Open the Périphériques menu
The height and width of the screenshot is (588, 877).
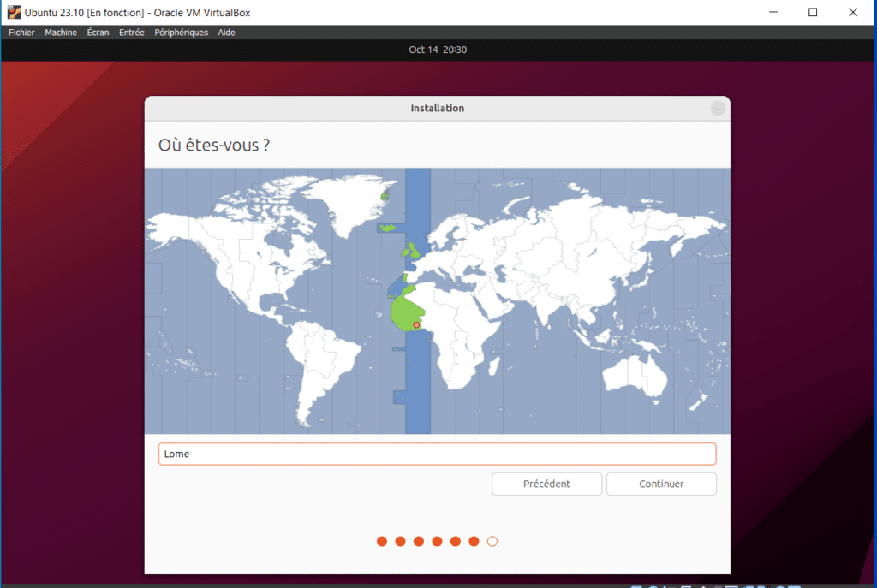(x=181, y=33)
